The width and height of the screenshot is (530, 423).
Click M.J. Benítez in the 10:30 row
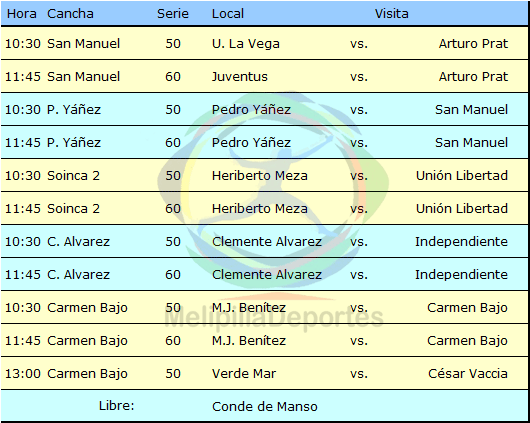(x=249, y=308)
